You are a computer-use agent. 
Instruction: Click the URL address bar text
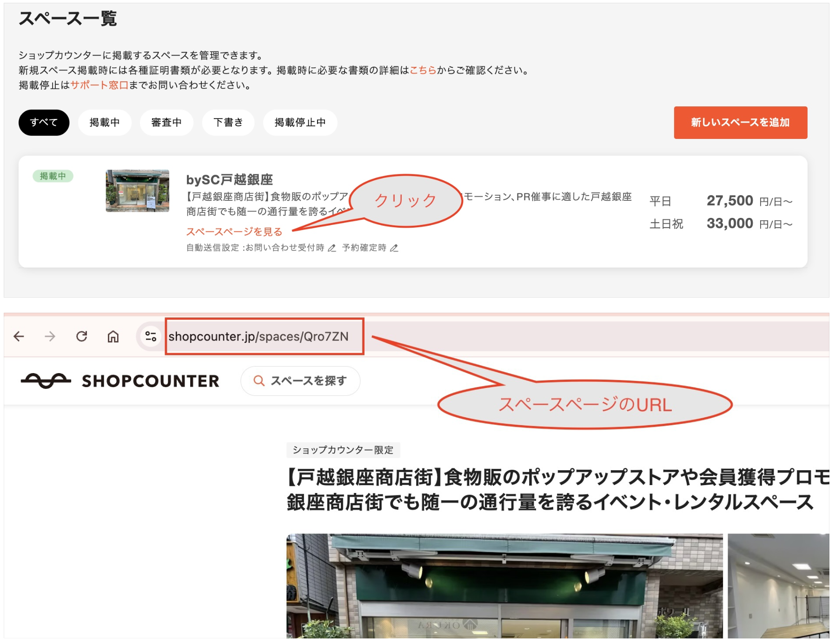[258, 336]
